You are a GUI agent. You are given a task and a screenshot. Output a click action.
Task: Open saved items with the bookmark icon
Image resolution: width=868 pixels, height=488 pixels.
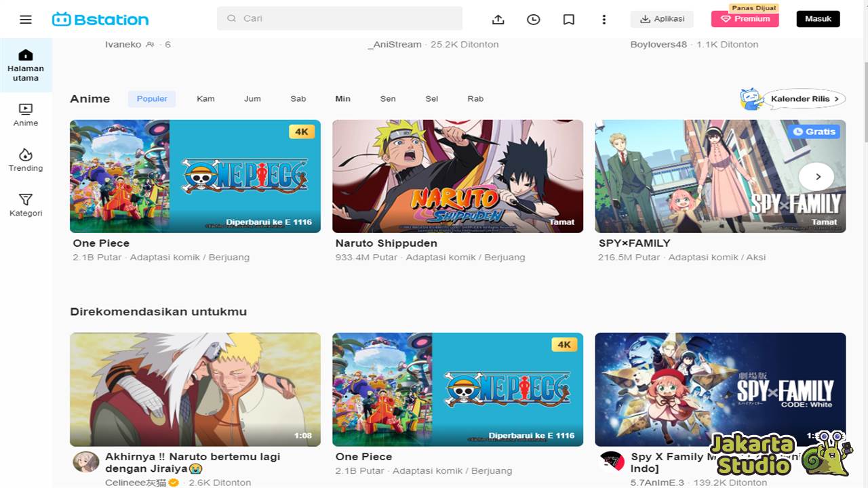(x=568, y=19)
